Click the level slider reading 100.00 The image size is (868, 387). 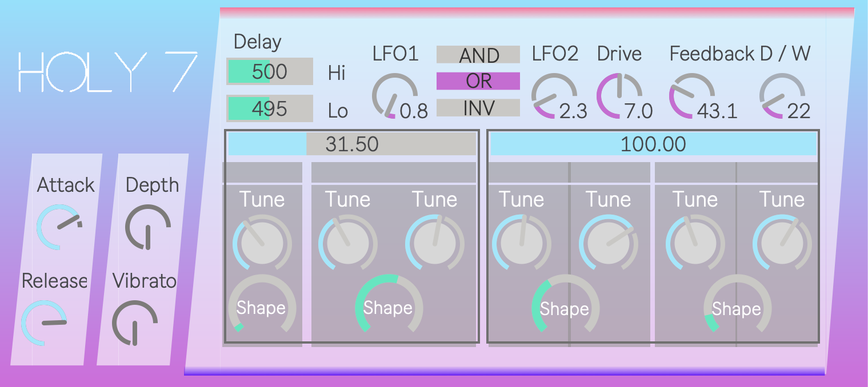tap(653, 144)
